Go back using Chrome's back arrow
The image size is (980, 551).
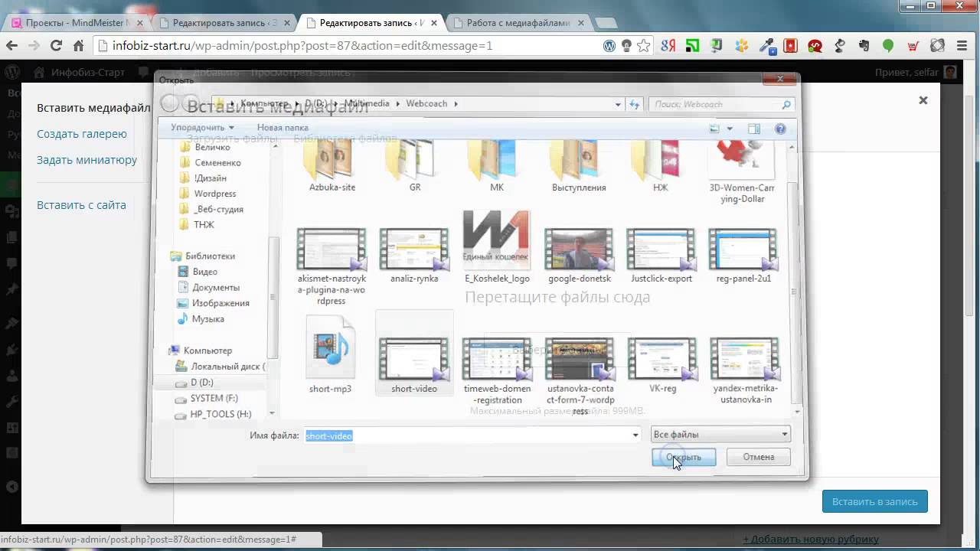coord(12,46)
